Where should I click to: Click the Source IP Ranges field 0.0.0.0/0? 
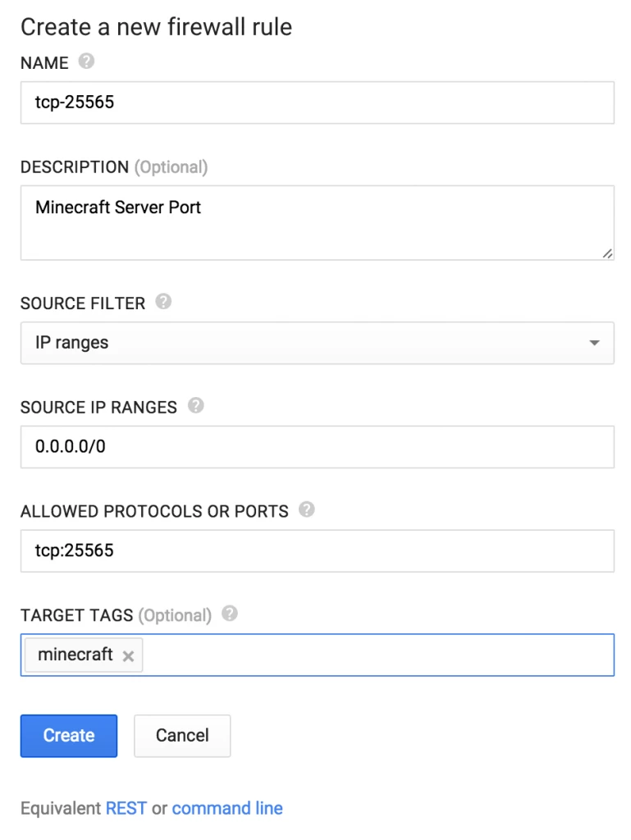click(x=317, y=447)
